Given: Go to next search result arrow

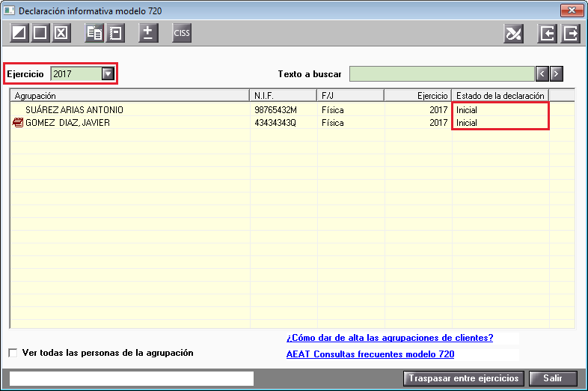Looking at the screenshot, I should 557,74.
